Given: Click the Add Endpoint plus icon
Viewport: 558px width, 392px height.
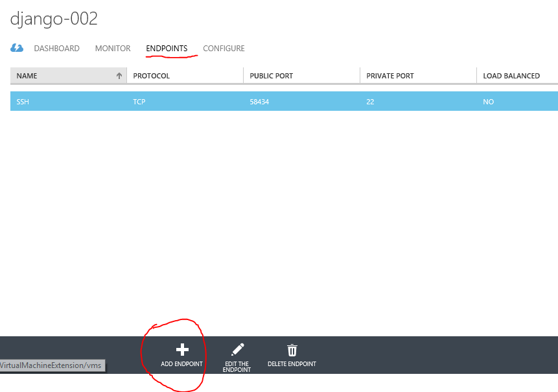Looking at the screenshot, I should 182,350.
